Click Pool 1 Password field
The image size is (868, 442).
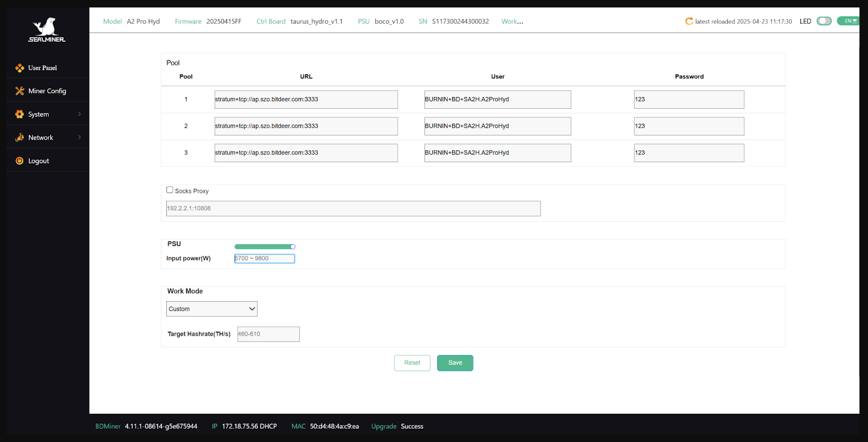pyautogui.click(x=689, y=100)
